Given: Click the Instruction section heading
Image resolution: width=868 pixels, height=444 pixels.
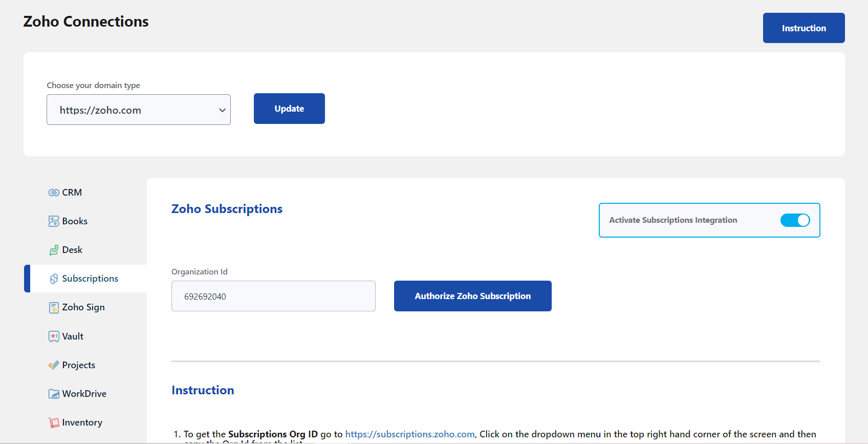Looking at the screenshot, I should pos(203,390).
